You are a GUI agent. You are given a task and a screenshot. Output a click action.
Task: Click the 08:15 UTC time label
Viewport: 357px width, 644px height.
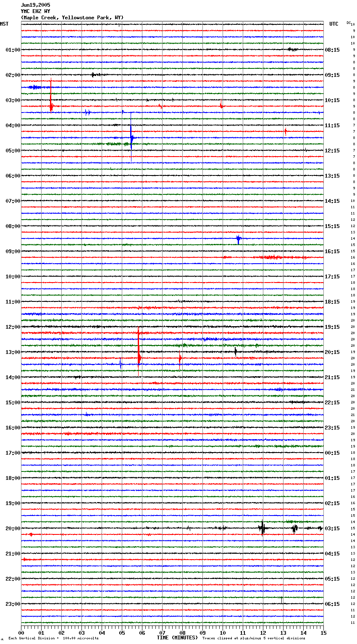[x=332, y=50]
